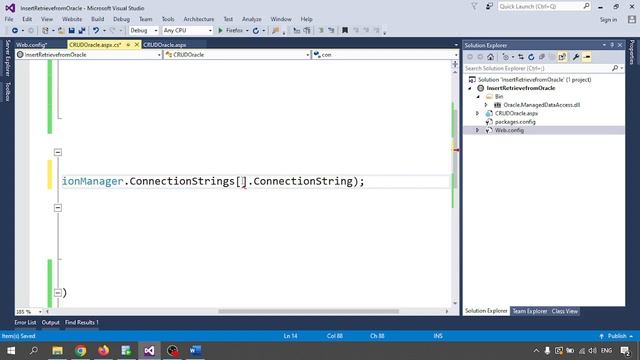Click the Save icon in the toolbar
640x360 pixels.
point(71,31)
